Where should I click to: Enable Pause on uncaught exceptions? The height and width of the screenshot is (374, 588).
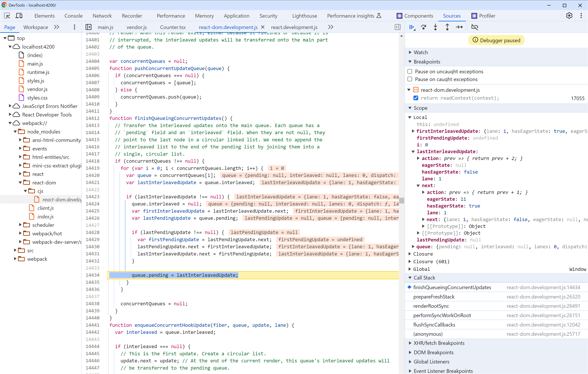tap(410, 71)
